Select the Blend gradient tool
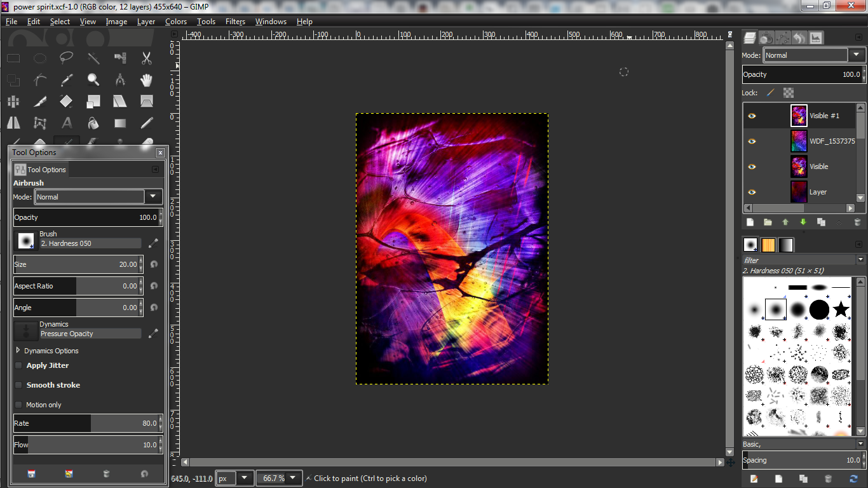Screen dimensions: 868x488 120,123
